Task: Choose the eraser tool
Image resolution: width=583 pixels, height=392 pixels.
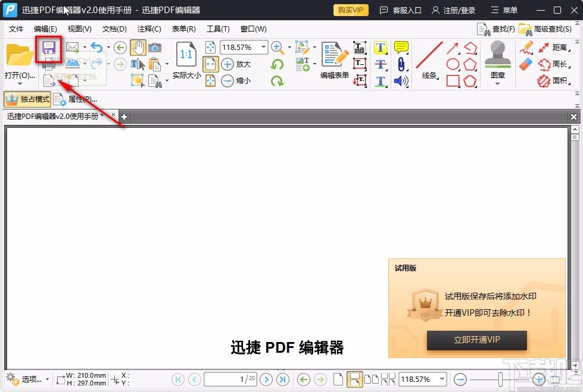Action: pyautogui.click(x=526, y=64)
